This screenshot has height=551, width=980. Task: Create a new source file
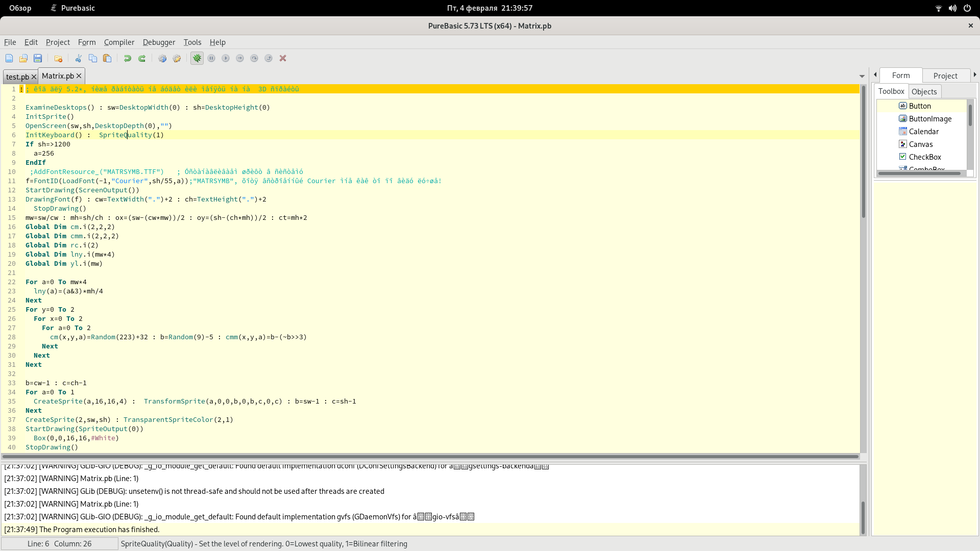(x=9, y=59)
